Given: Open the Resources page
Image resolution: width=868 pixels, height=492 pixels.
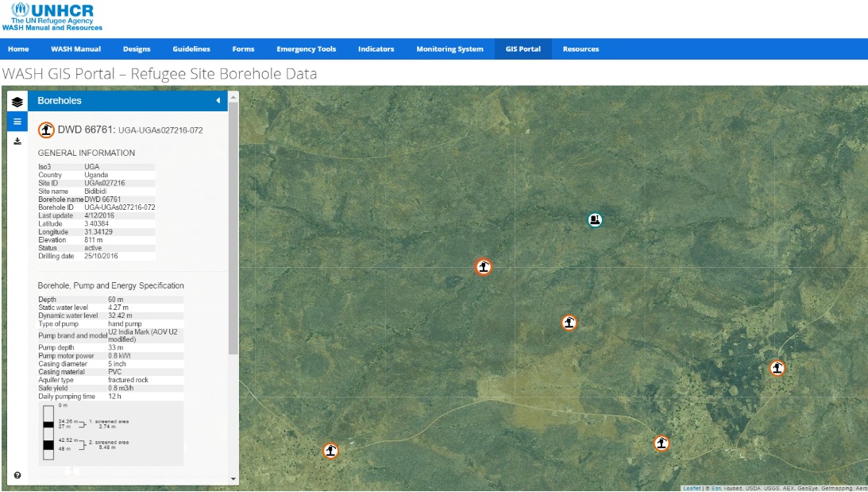Looking at the screenshot, I should click(x=581, y=48).
